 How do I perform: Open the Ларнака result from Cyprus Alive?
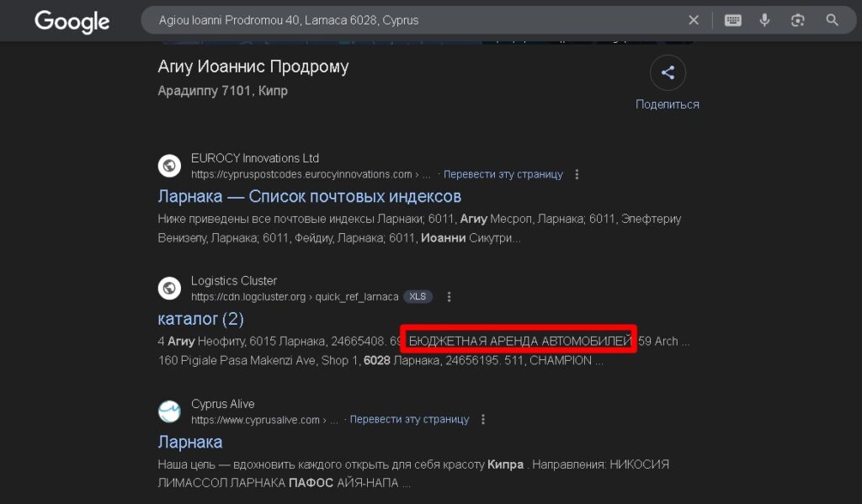pyautogui.click(x=190, y=442)
